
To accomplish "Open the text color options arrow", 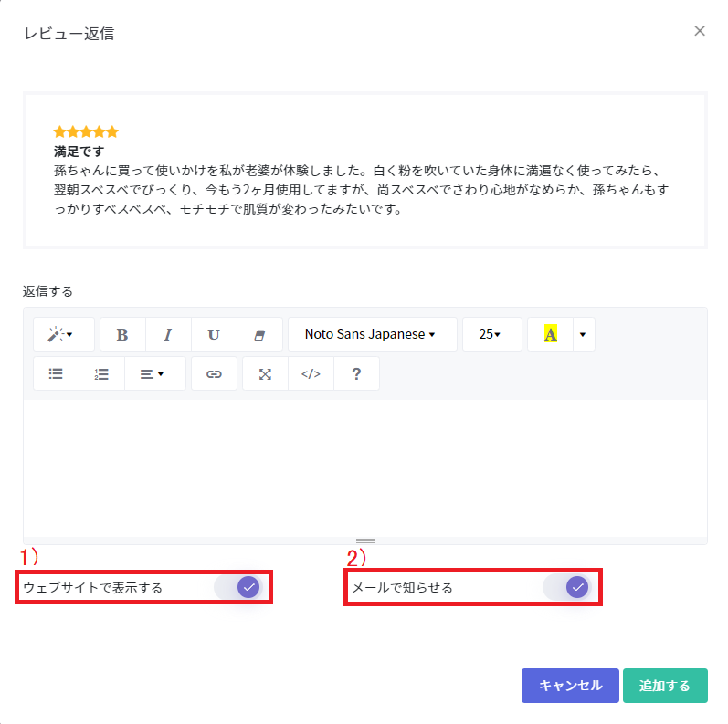I will click(x=583, y=334).
